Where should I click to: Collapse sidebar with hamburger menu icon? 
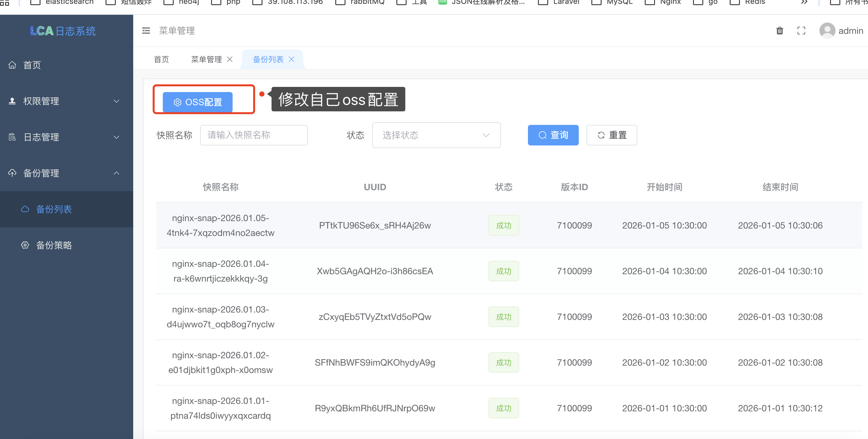146,31
